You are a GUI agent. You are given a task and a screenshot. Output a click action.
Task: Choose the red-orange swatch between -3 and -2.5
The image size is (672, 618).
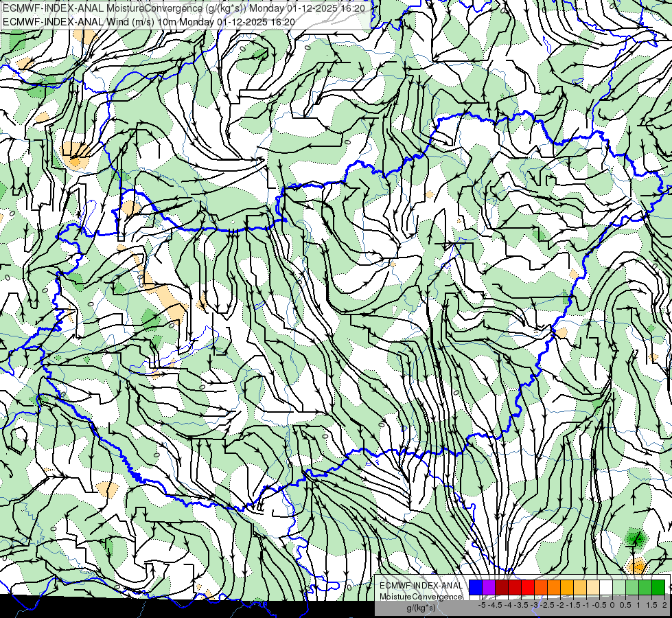click(x=541, y=588)
